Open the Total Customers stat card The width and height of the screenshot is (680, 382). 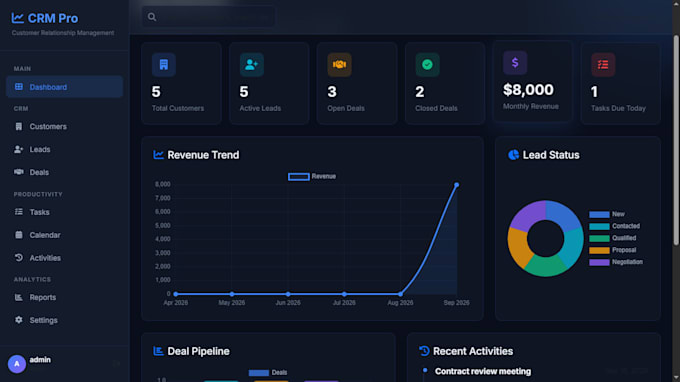tap(181, 83)
